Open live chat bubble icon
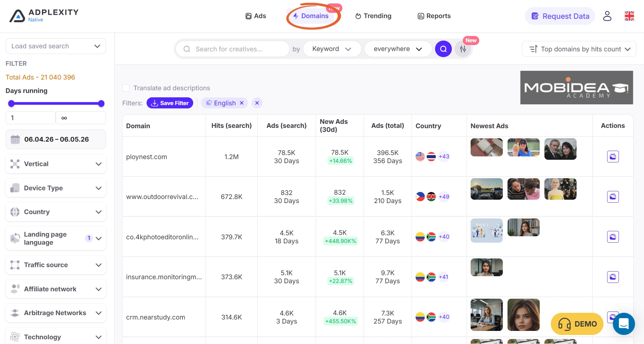The height and width of the screenshot is (344, 644). [x=624, y=324]
